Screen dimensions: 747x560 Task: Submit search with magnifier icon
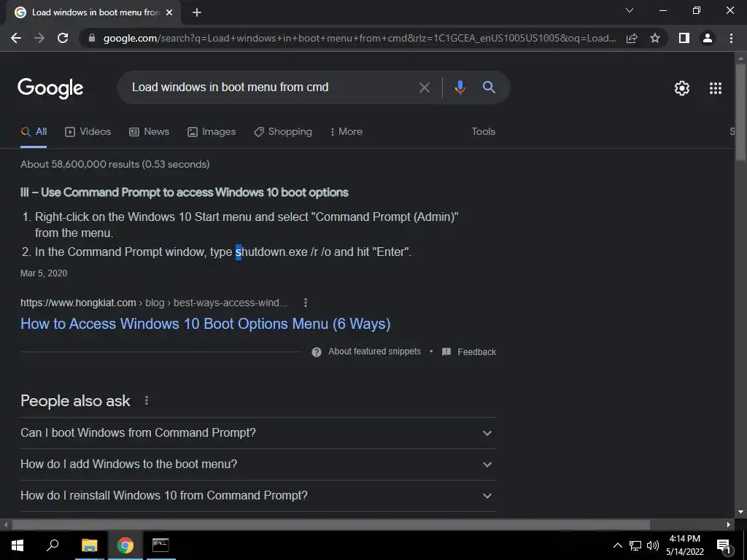489,87
